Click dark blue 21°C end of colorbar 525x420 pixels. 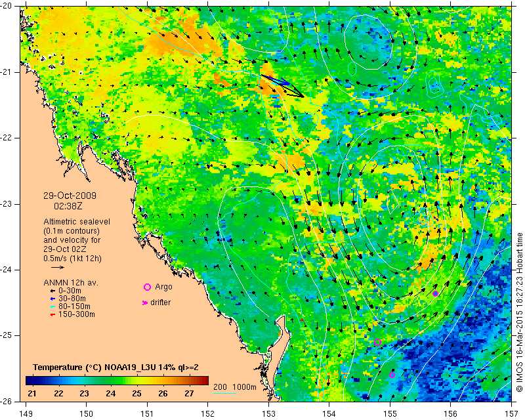[30, 381]
